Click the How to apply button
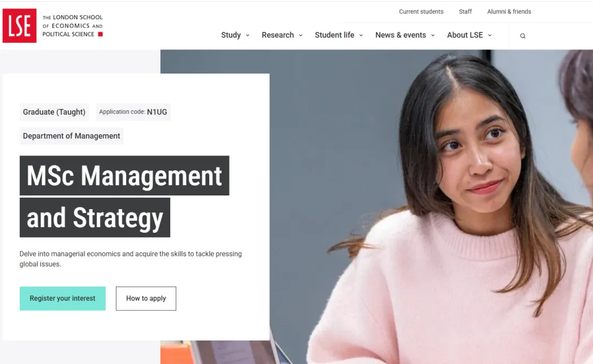The image size is (593, 364). pos(146,299)
